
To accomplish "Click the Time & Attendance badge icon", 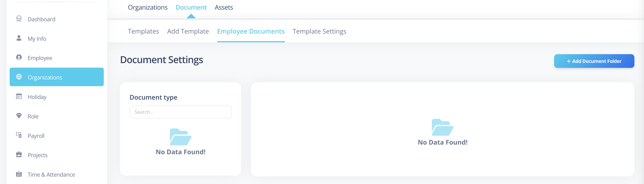I will coord(19,174).
